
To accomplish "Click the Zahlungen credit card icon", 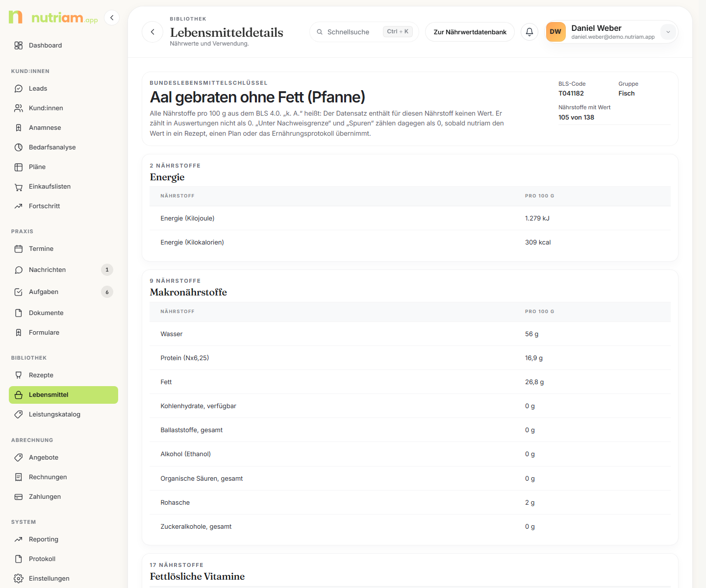I will pyautogui.click(x=19, y=497).
